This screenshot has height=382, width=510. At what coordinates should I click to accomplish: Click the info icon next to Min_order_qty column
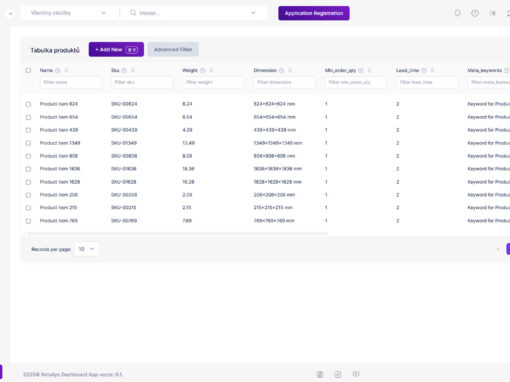click(360, 70)
